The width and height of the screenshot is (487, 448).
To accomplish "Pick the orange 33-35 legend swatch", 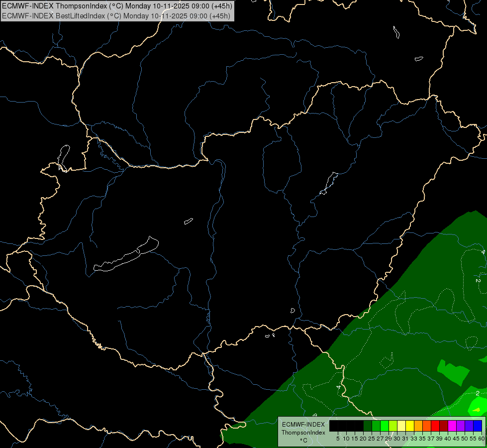I will [x=418, y=426].
